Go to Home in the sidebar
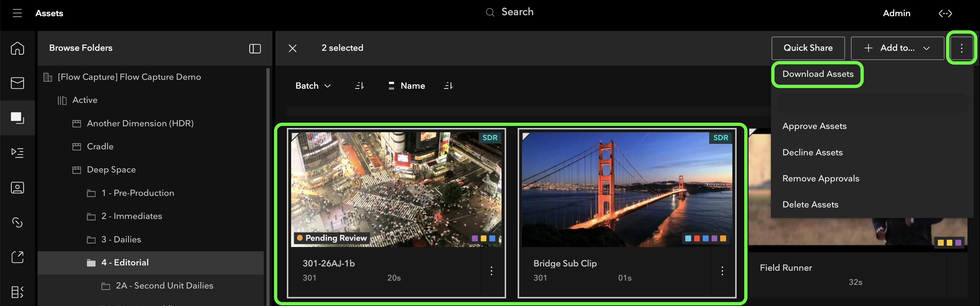The image size is (980, 306). tap(17, 48)
